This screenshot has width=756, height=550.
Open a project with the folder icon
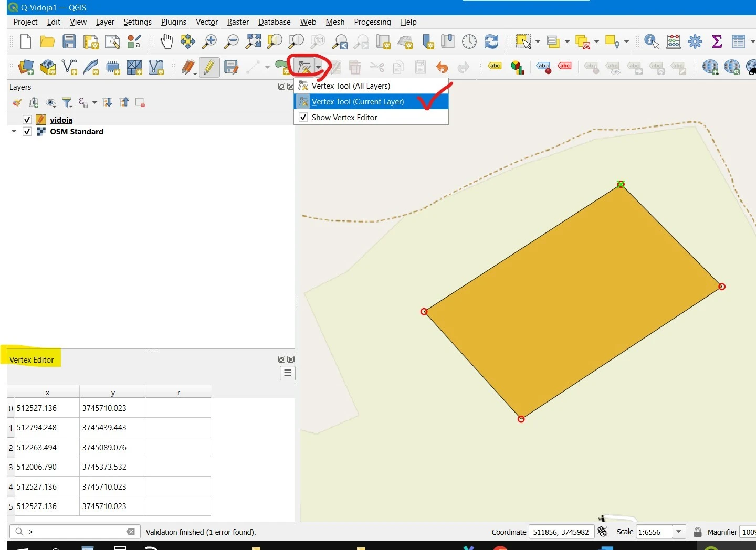click(47, 41)
